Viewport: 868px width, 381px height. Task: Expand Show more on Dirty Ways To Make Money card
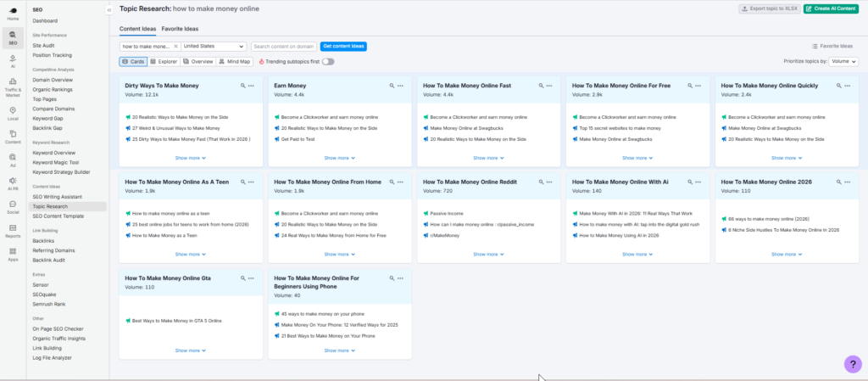pyautogui.click(x=191, y=158)
